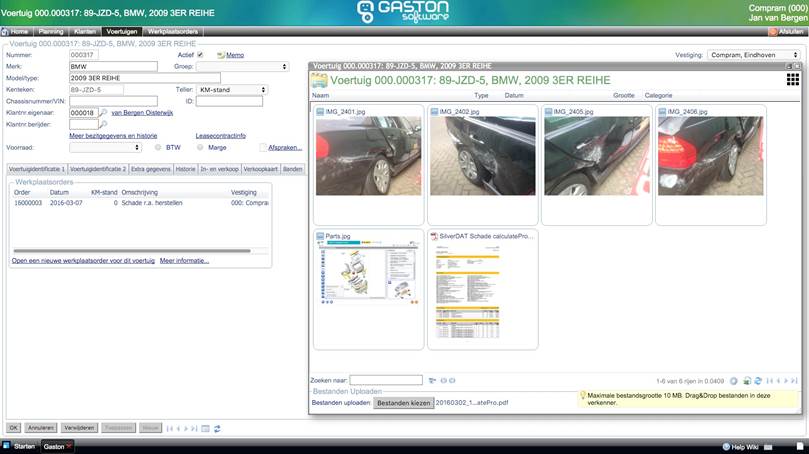This screenshot has width=809, height=454.
Task: Open IMG_2402.jpg thumbnail
Action: click(482, 156)
